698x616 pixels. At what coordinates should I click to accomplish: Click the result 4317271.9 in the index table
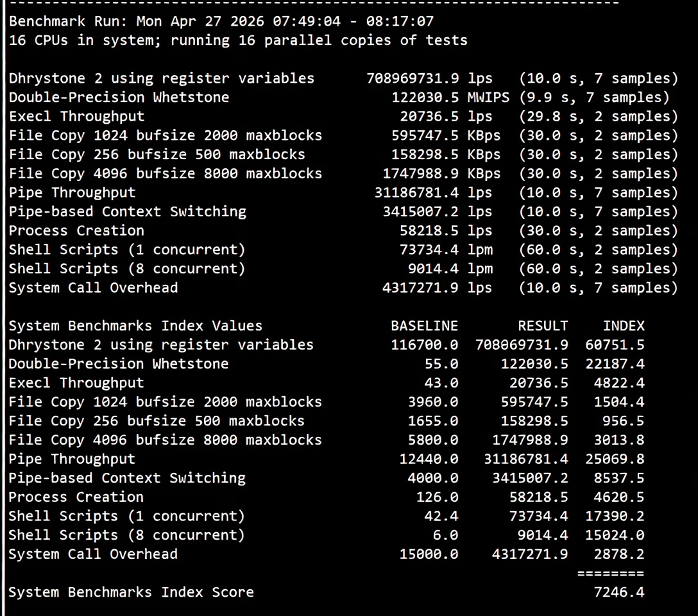[531, 554]
